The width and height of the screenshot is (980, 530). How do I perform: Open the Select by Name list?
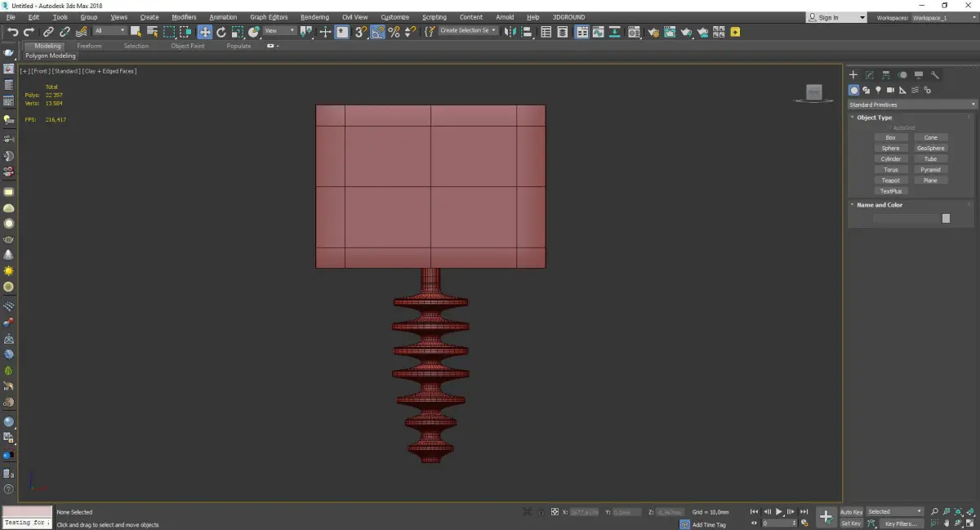click(x=152, y=32)
